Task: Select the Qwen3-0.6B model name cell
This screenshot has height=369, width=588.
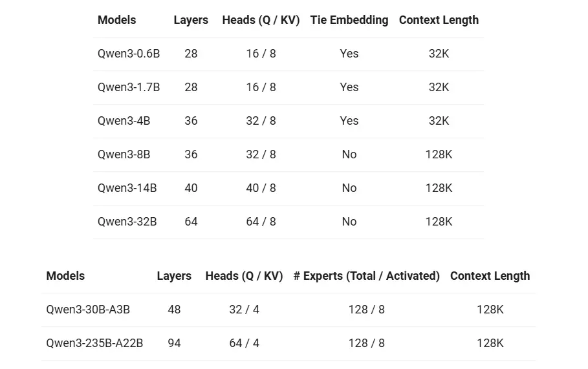Action: [129, 54]
